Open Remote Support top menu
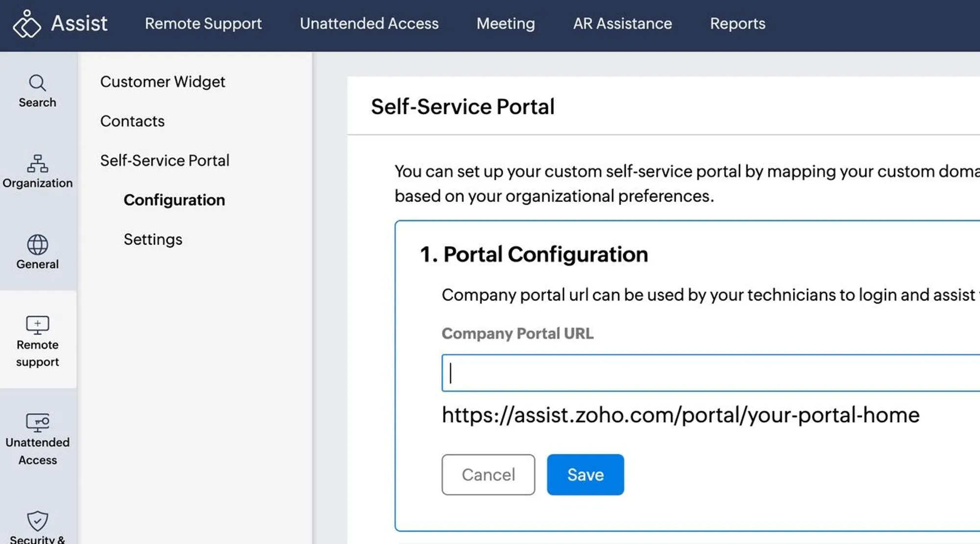The width and height of the screenshot is (980, 544). tap(203, 24)
